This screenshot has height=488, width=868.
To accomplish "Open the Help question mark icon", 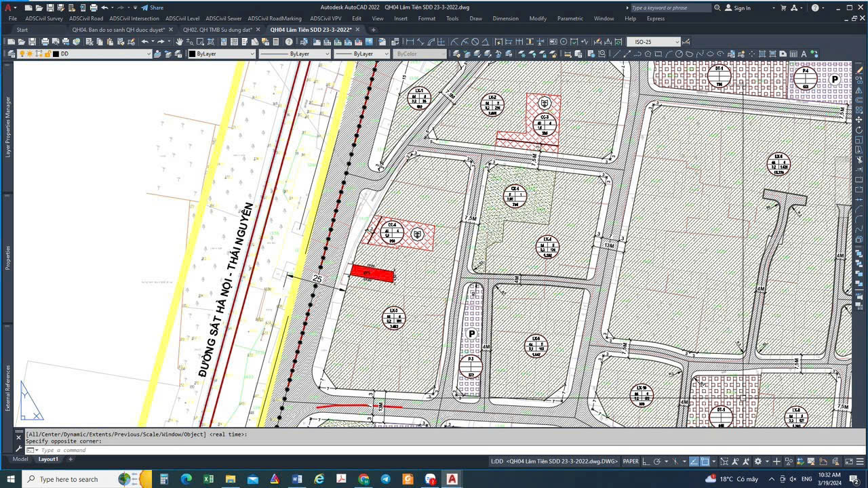I will pos(289,42).
